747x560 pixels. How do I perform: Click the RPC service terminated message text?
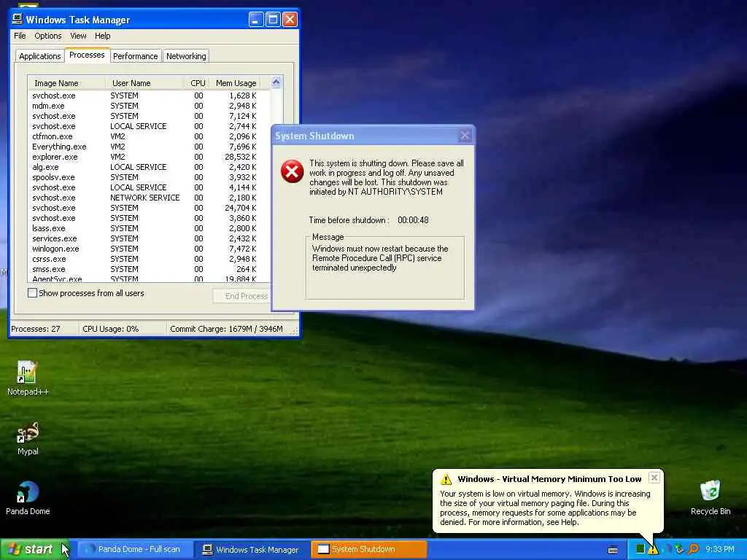coord(380,258)
